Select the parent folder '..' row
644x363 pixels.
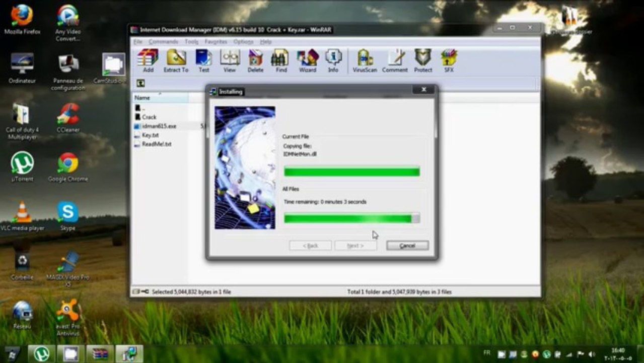[140, 108]
